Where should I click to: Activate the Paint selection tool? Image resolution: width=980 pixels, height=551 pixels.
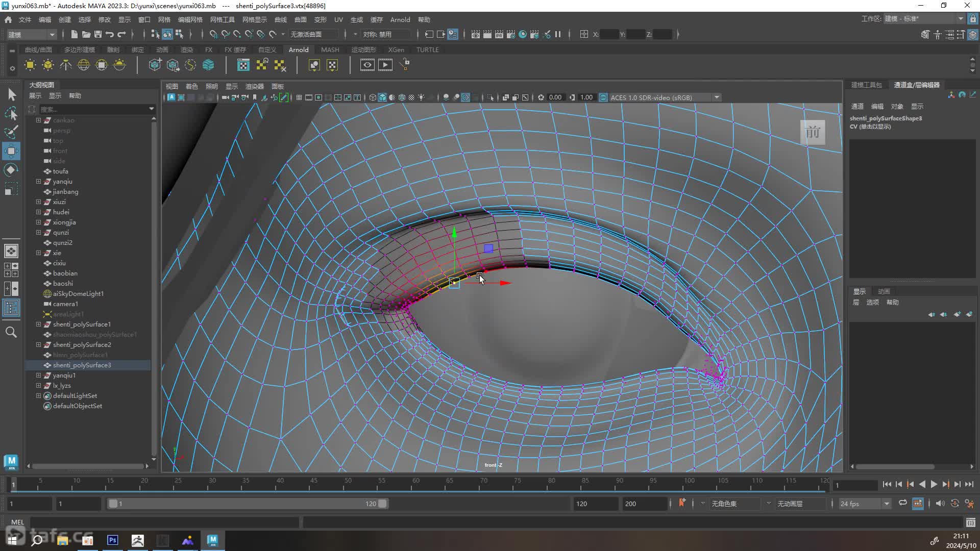(11, 132)
